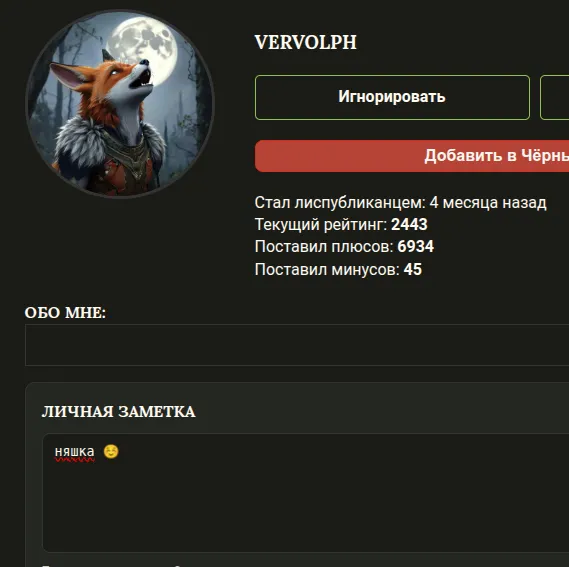Click the red Добавить в Чёрный список button
The width and height of the screenshot is (569, 567).
click(x=412, y=156)
